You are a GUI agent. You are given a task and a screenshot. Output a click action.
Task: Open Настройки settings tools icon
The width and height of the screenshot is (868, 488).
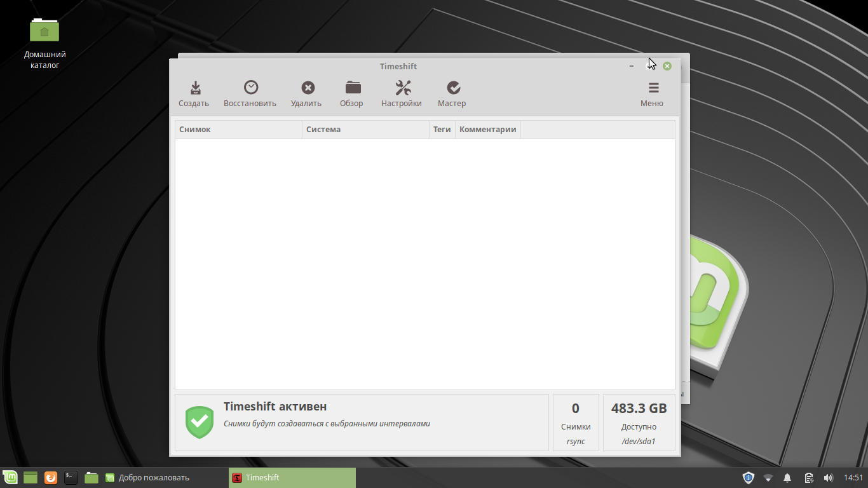pyautogui.click(x=402, y=88)
